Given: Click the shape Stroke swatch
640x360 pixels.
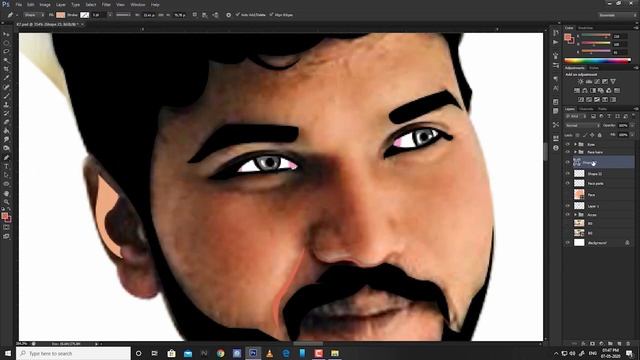Looking at the screenshot, I should [x=84, y=15].
